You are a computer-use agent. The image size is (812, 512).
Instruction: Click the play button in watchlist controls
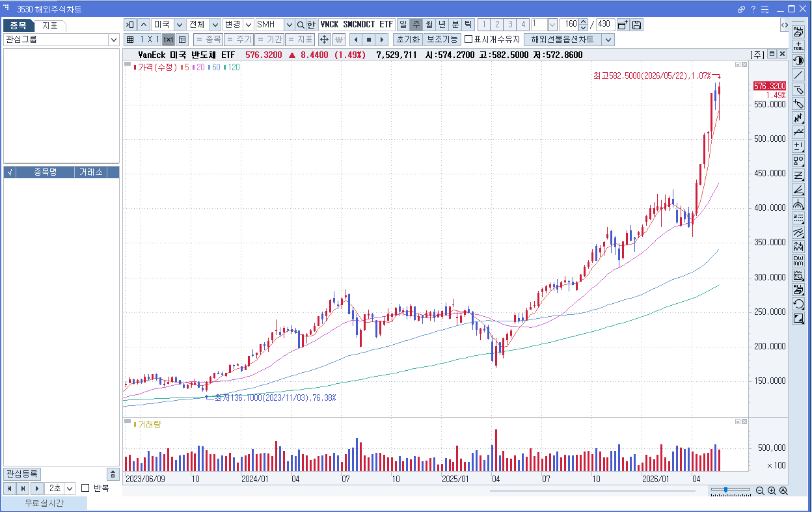click(37, 488)
